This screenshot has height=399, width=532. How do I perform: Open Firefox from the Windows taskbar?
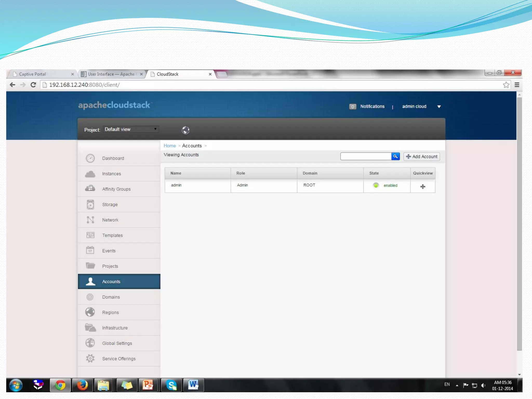82,385
